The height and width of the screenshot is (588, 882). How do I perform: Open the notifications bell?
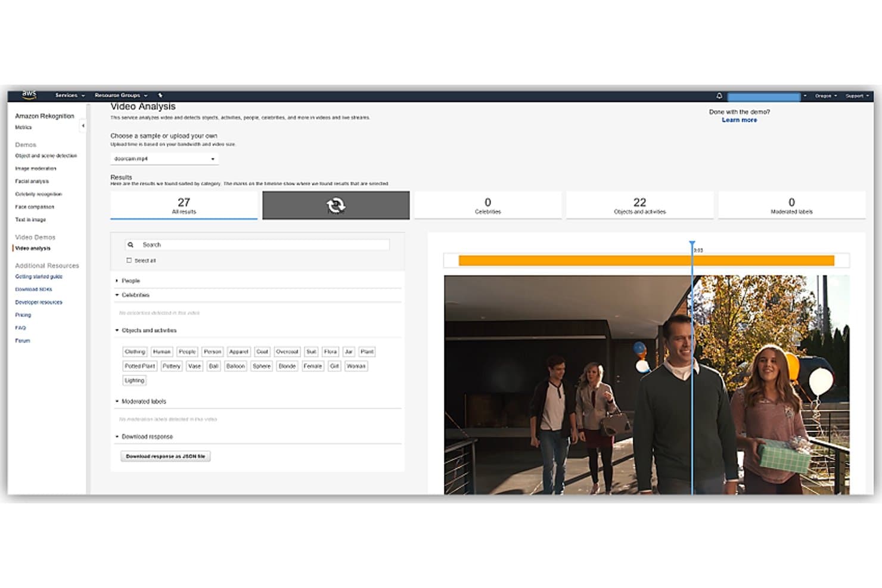pos(719,95)
